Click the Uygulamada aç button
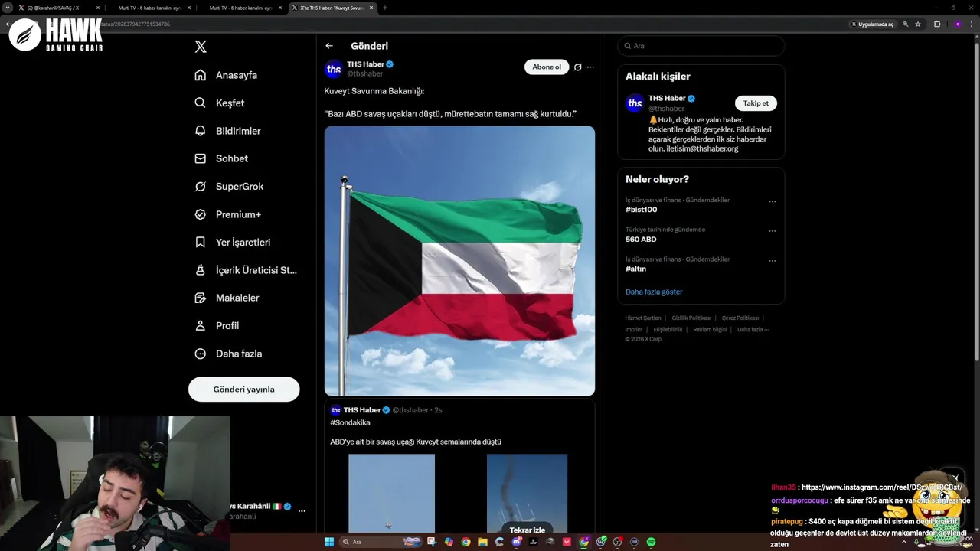This screenshot has height=551, width=980. point(872,24)
